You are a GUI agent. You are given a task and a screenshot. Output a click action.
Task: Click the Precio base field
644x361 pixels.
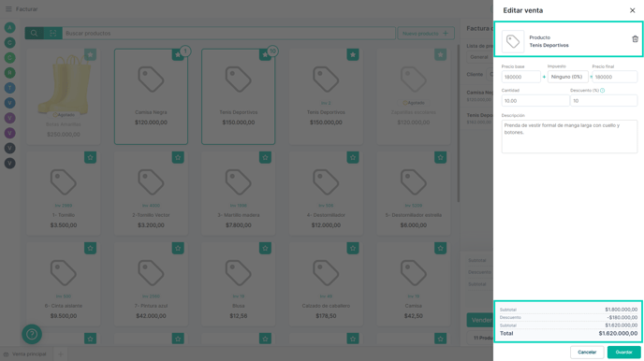pyautogui.click(x=520, y=77)
